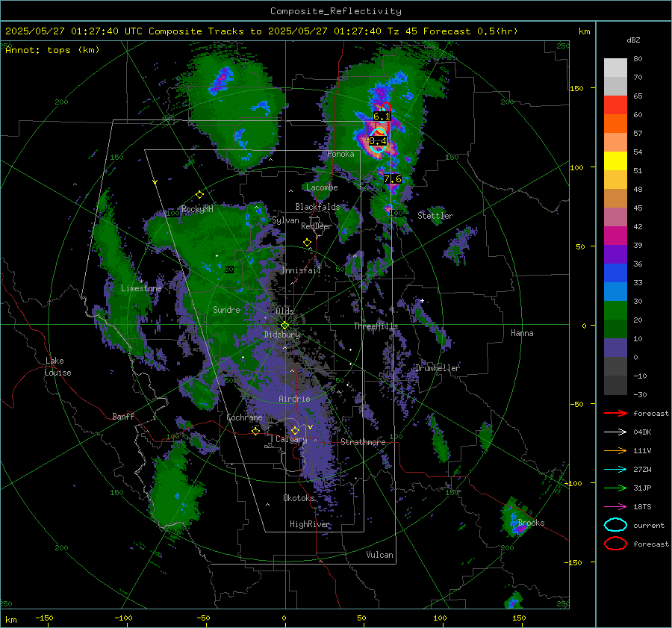Click the yellow diamond marker below Cochrane
This screenshot has height=628, width=672.
click(x=256, y=432)
